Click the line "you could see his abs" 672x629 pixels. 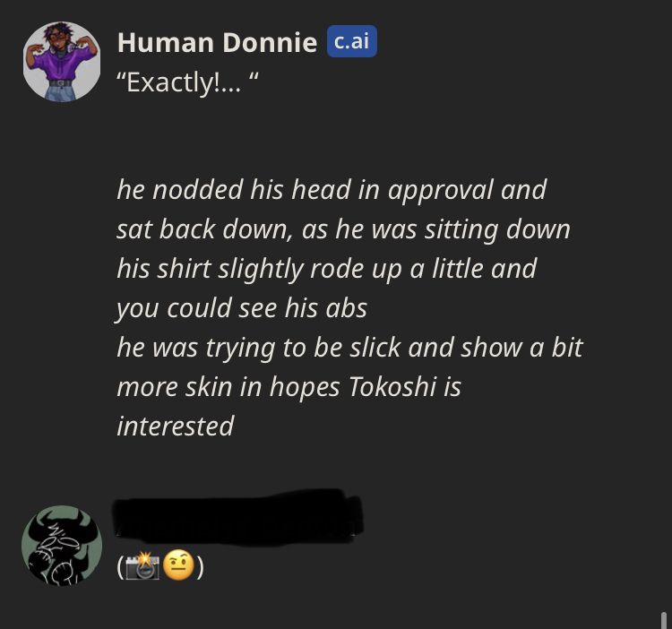tap(242, 308)
